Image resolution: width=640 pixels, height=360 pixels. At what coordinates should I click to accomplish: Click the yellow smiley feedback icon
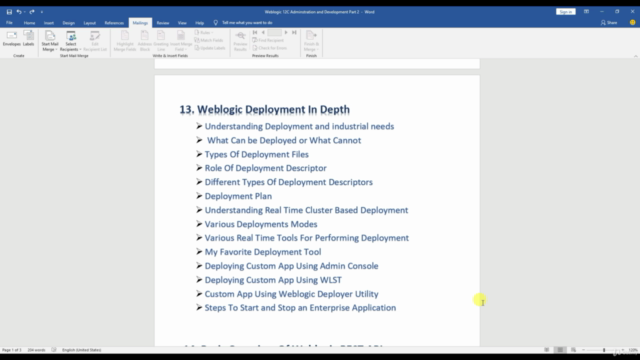tap(632, 22)
